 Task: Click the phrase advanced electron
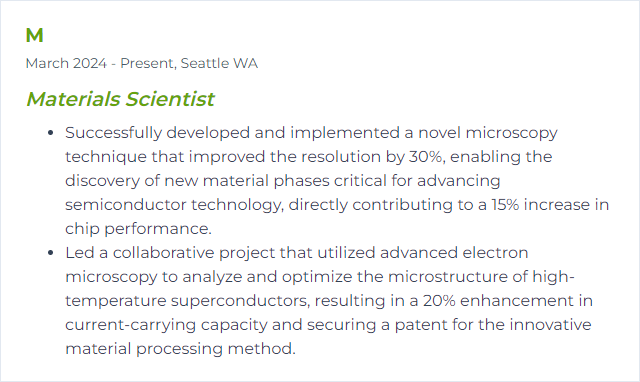tap(454, 253)
